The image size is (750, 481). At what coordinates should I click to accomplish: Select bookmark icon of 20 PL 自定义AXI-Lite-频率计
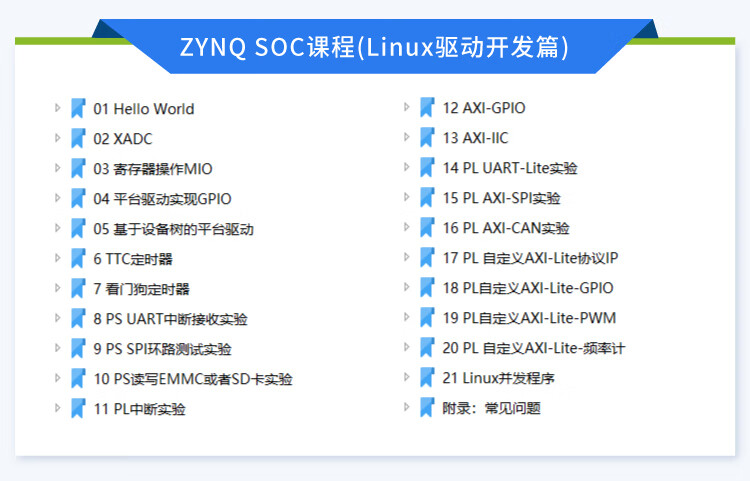427,348
